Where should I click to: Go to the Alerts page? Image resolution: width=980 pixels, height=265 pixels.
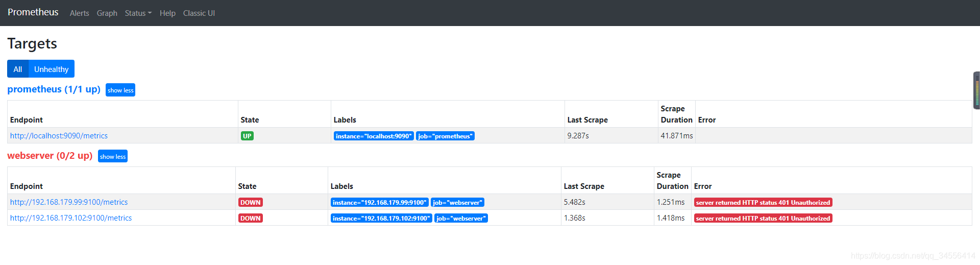coord(79,13)
